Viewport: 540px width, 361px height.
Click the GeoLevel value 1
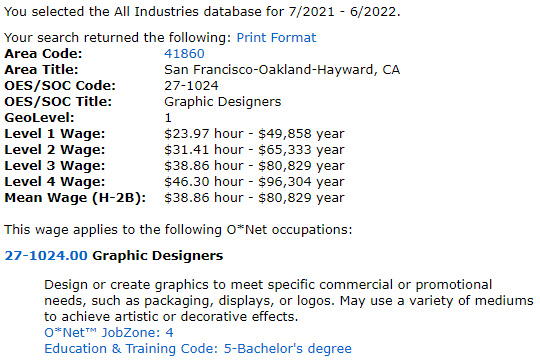click(168, 118)
